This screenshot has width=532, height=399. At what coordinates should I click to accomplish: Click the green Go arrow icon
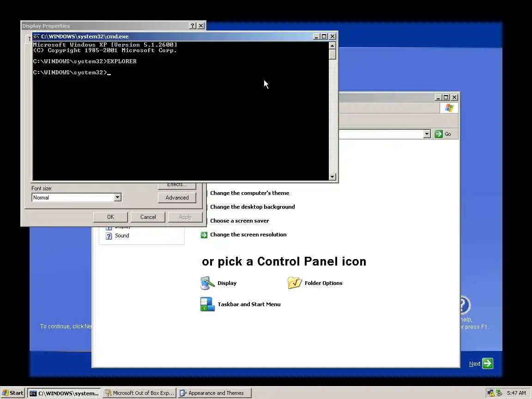(x=438, y=134)
